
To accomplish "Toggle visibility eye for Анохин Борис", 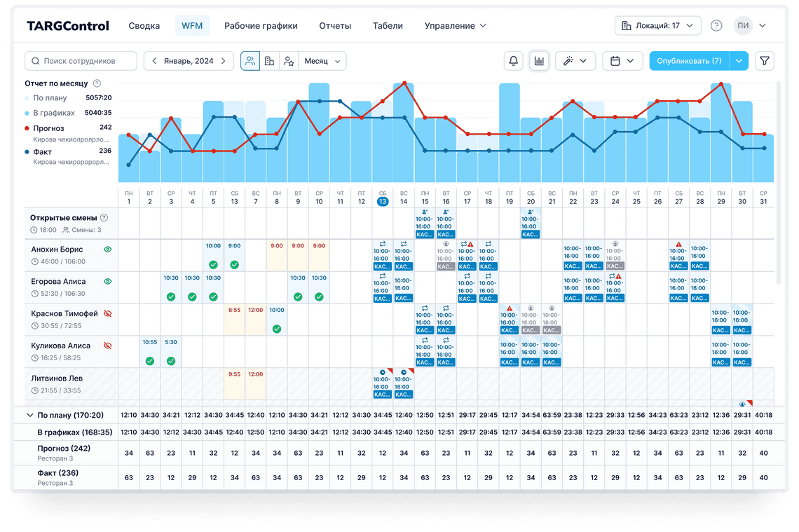I will pos(108,250).
